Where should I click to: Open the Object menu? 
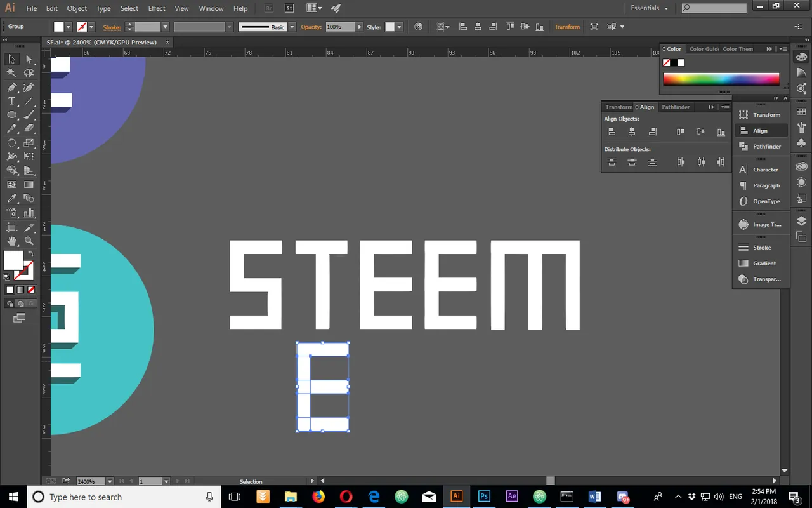point(77,8)
